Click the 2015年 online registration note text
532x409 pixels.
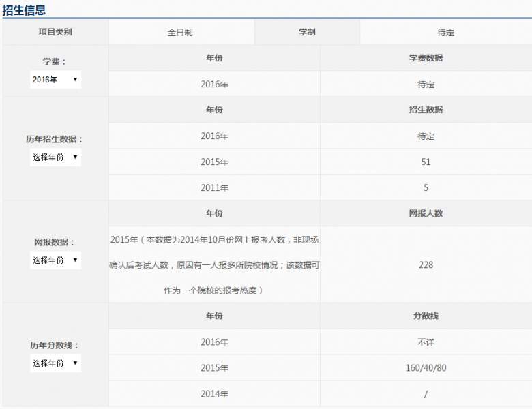(214, 264)
